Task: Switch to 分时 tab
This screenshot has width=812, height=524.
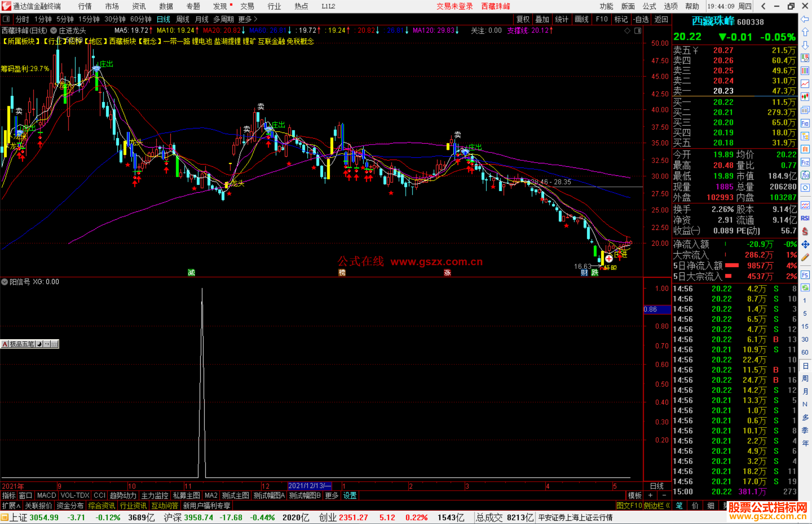Action: pyautogui.click(x=22, y=19)
